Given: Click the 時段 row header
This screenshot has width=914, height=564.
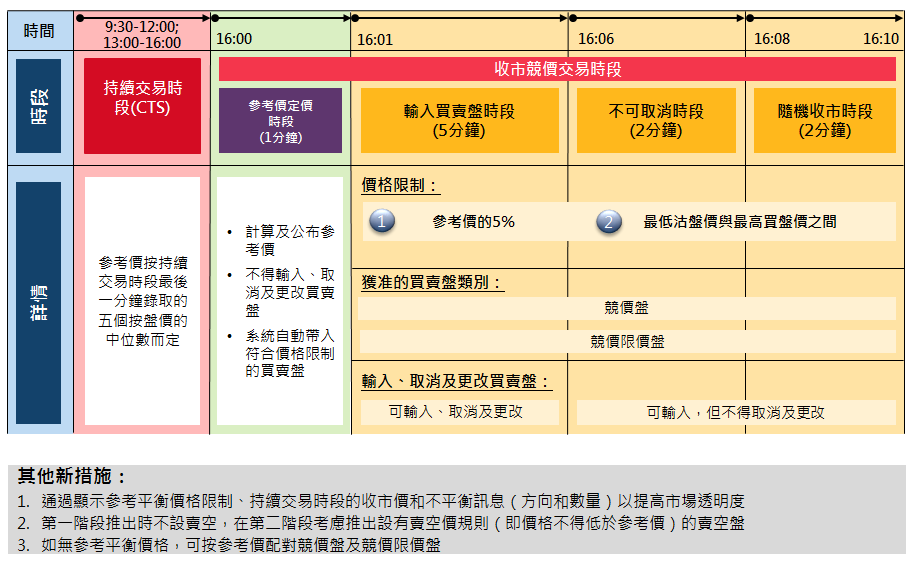Looking at the screenshot, I should click(x=38, y=106).
